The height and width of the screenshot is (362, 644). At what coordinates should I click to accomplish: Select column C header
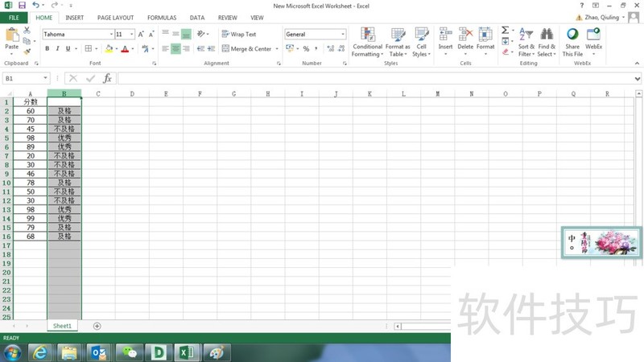tap(98, 93)
